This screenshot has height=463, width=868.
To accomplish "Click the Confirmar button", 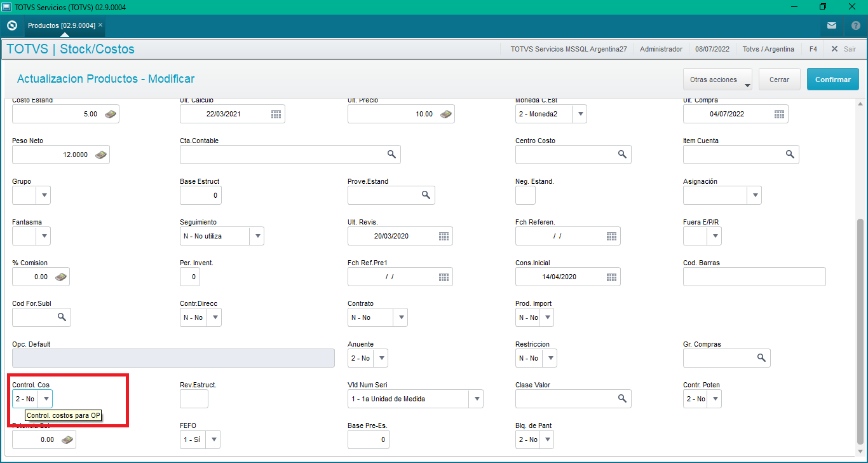I will [832, 79].
